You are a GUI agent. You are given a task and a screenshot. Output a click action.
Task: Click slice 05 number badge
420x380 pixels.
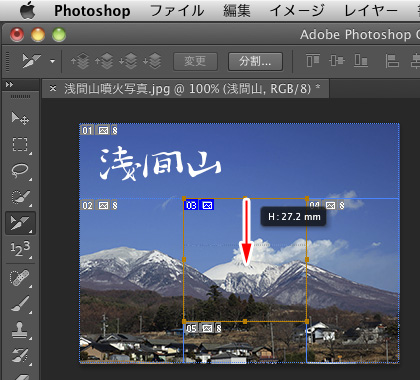pos(191,328)
